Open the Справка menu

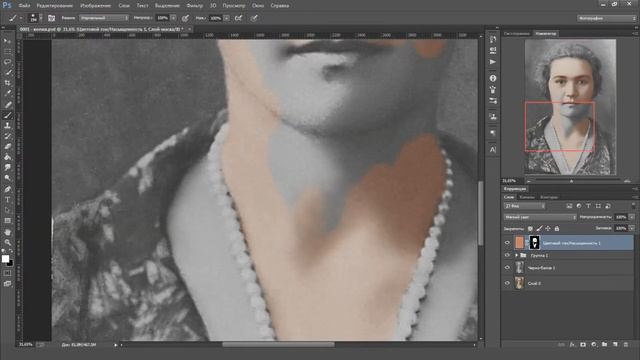pos(280,6)
